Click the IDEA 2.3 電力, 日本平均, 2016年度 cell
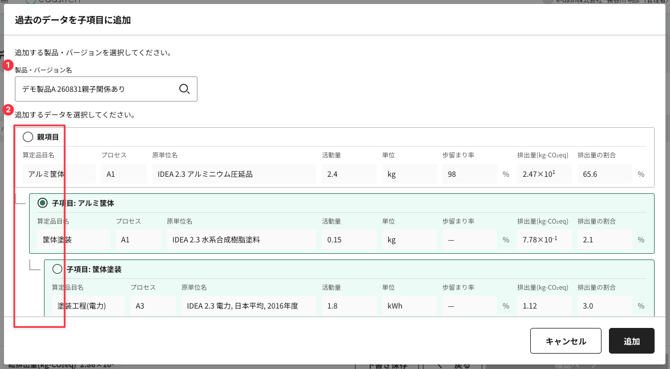This screenshot has width=670, height=369. tap(249, 306)
